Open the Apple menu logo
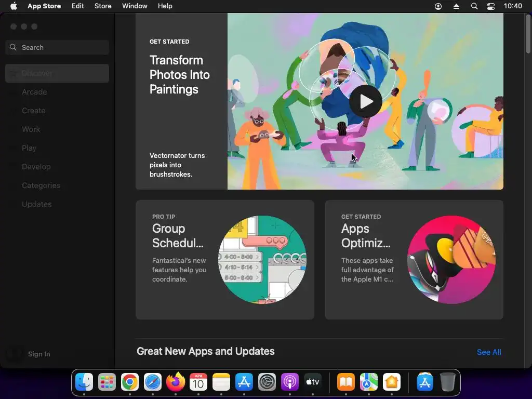 point(14,6)
